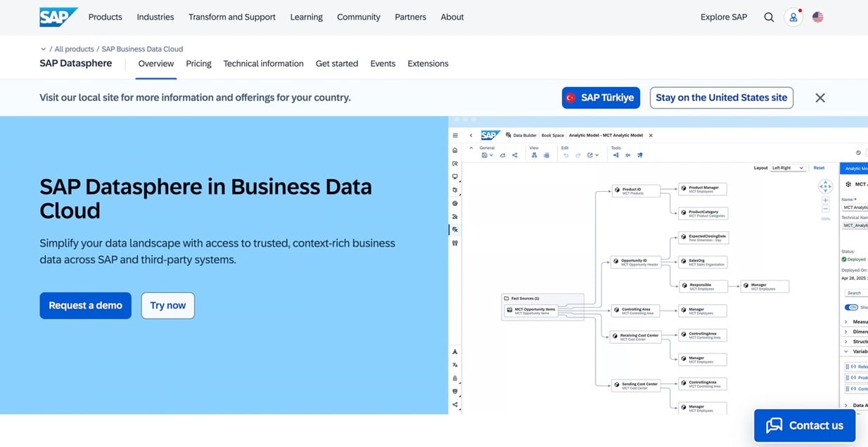This screenshot has width=868, height=447.
Task: Click the Reset link beside Layout dropdown
Action: 819,168
